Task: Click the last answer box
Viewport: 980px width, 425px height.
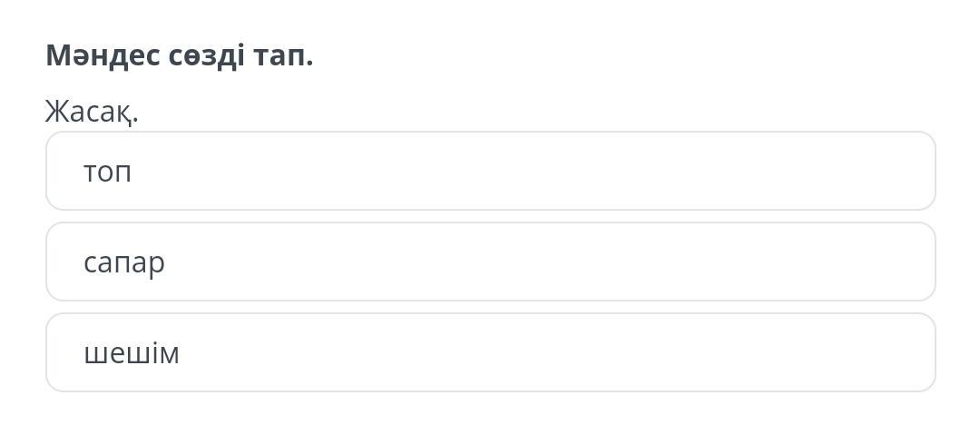Action: tap(490, 352)
